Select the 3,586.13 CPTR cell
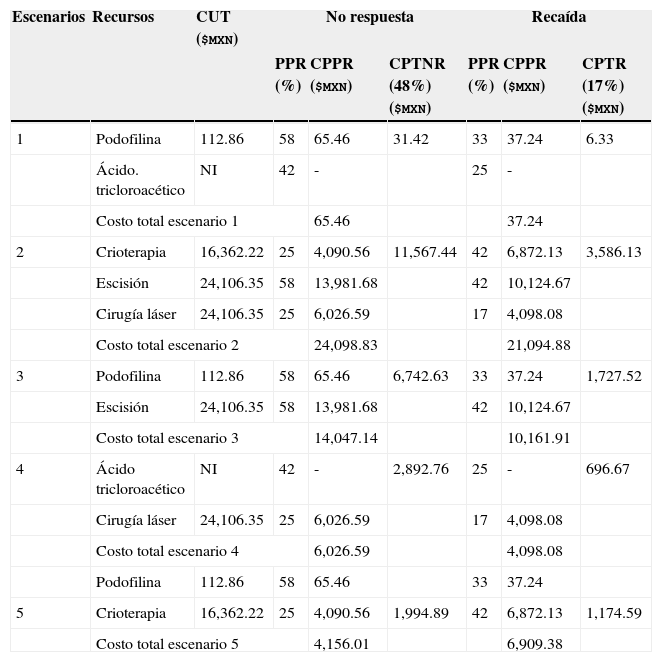 [x=613, y=252]
